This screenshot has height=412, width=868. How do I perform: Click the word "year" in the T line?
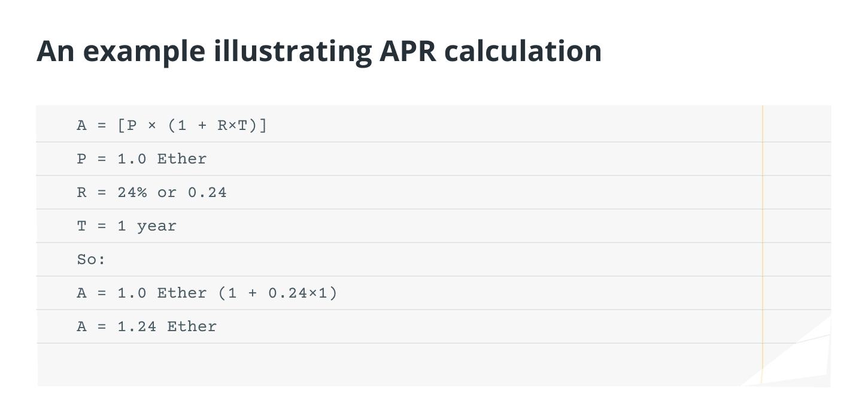click(156, 226)
